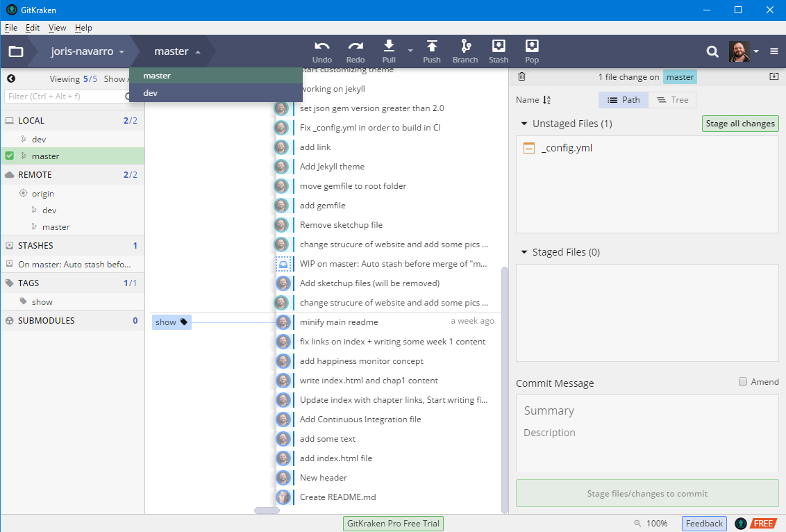Pull changes with the Pull icon
786x532 pixels.
point(389,46)
